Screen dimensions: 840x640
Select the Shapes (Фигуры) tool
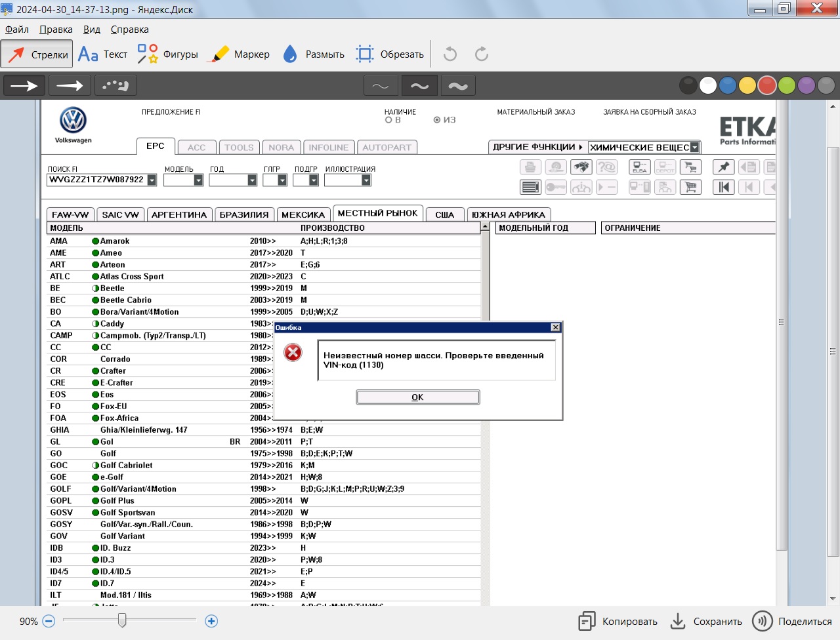point(167,54)
